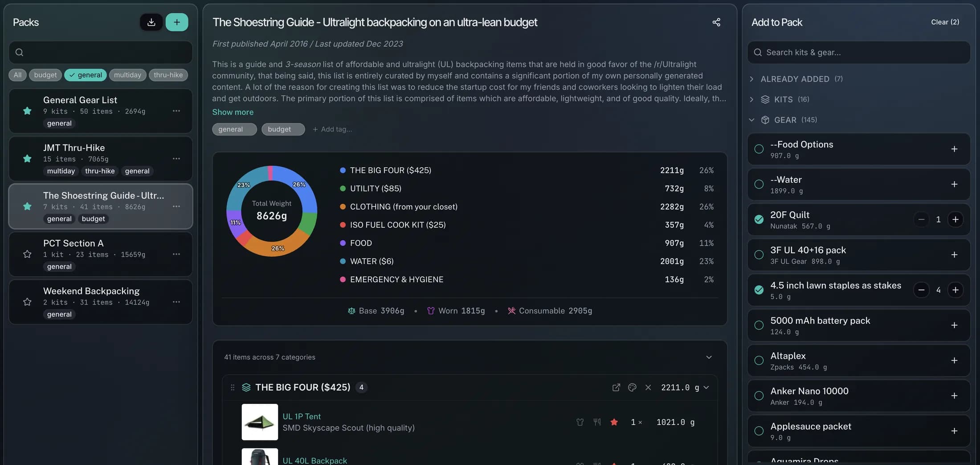Click WATER legend color dot

click(343, 261)
